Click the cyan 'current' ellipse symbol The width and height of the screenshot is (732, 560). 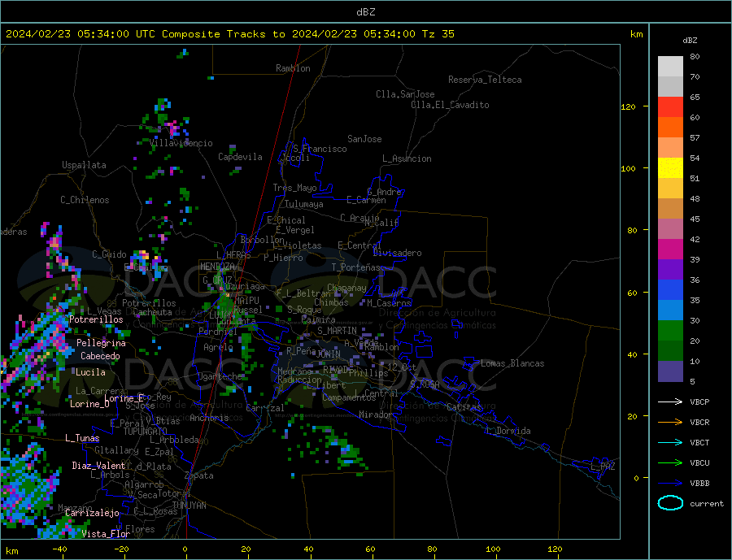click(x=670, y=503)
